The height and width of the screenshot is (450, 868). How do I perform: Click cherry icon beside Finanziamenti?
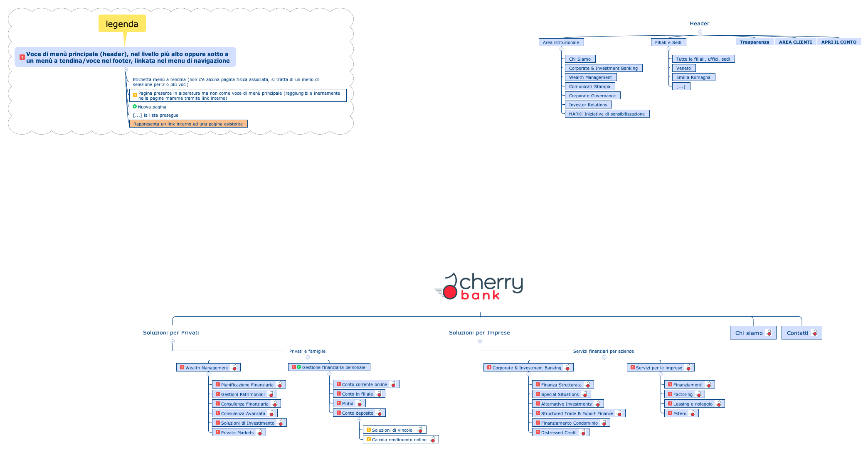(x=709, y=384)
